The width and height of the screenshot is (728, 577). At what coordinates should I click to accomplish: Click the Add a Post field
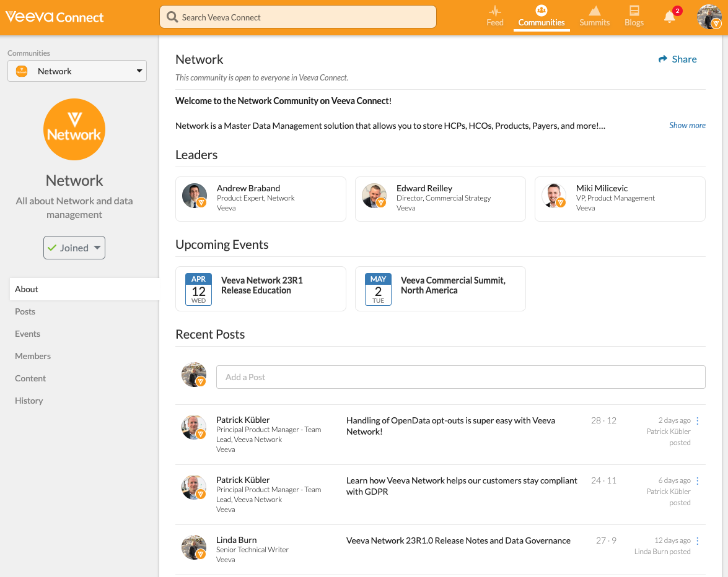[x=460, y=377]
